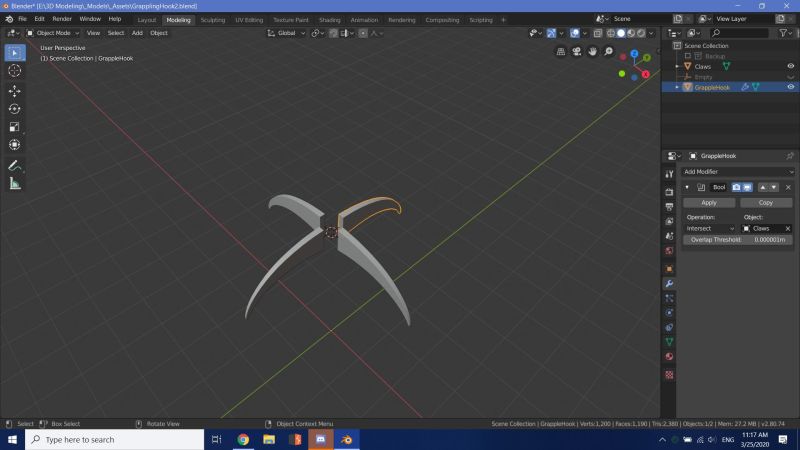The image size is (800, 450).
Task: Open the File menu
Action: pos(22,19)
